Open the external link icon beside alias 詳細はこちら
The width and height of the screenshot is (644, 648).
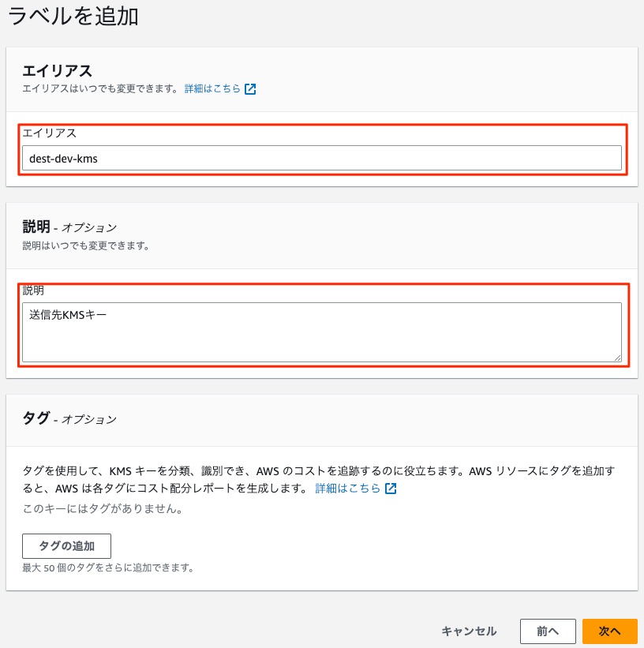[250, 89]
